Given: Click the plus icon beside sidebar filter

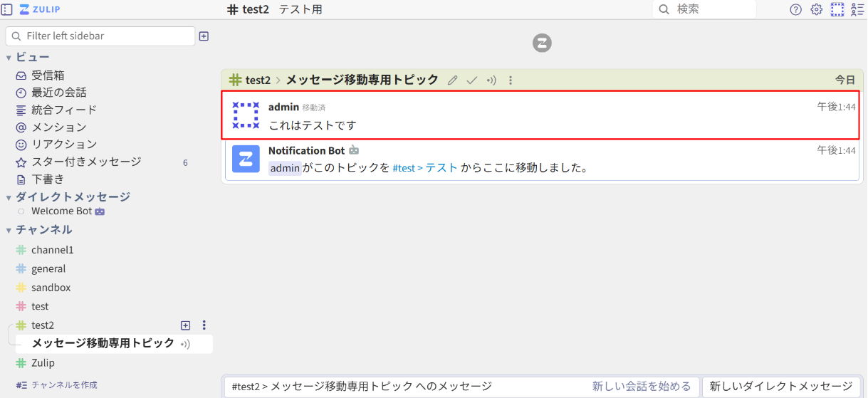Looking at the screenshot, I should tap(204, 36).
